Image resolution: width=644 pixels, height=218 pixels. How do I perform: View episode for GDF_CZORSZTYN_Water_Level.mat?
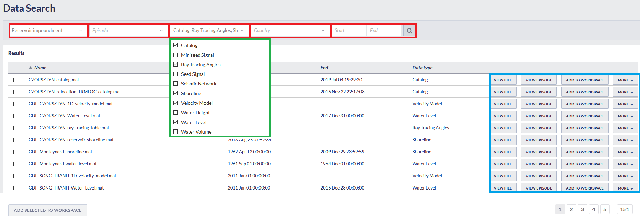tap(538, 116)
